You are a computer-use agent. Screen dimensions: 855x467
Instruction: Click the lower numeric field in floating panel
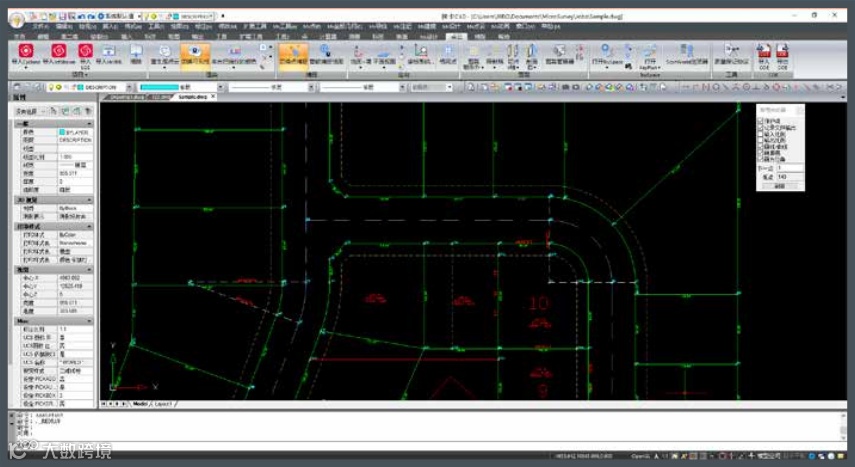coord(790,177)
